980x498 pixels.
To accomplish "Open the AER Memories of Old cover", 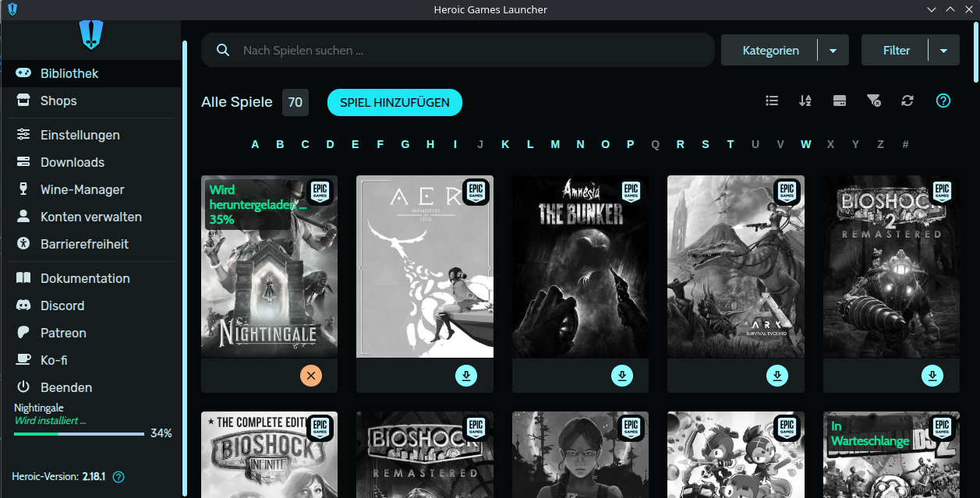I will click(x=425, y=267).
